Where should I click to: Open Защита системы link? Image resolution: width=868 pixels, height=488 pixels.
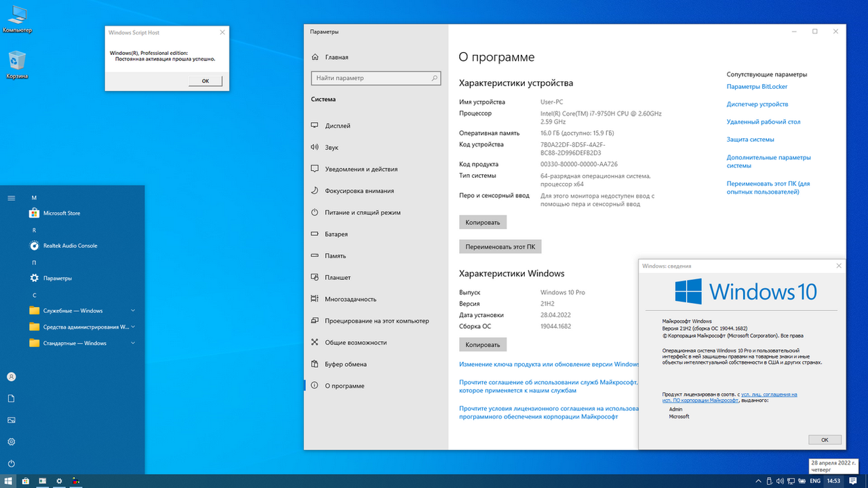pyautogui.click(x=750, y=140)
